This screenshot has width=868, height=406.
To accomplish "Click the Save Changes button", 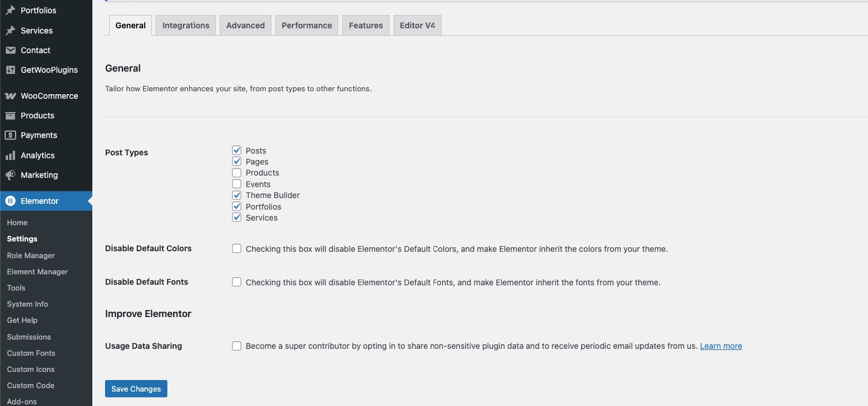I will [136, 389].
